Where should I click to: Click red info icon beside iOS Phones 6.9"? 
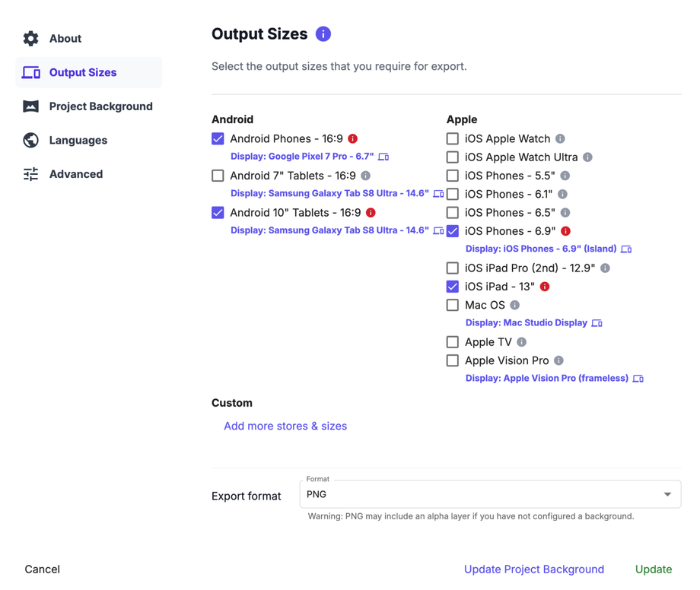click(566, 231)
